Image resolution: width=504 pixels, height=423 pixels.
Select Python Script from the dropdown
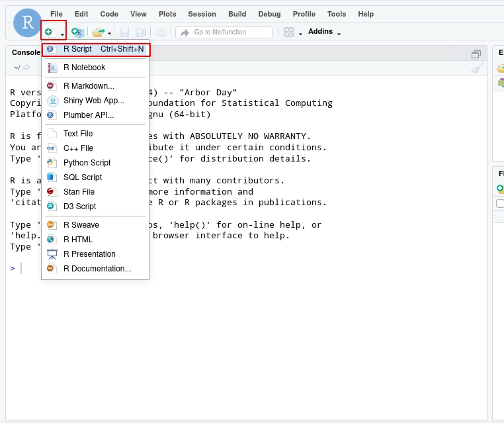[87, 163]
